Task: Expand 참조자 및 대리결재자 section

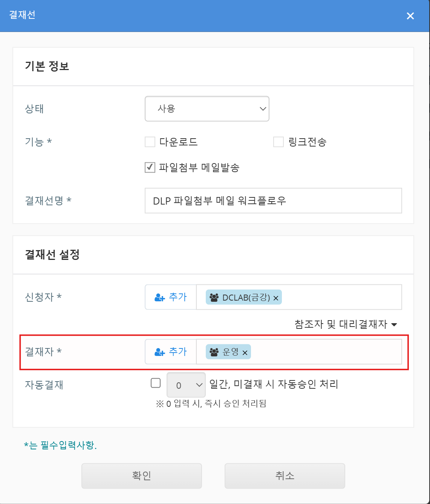Action: pyautogui.click(x=346, y=324)
